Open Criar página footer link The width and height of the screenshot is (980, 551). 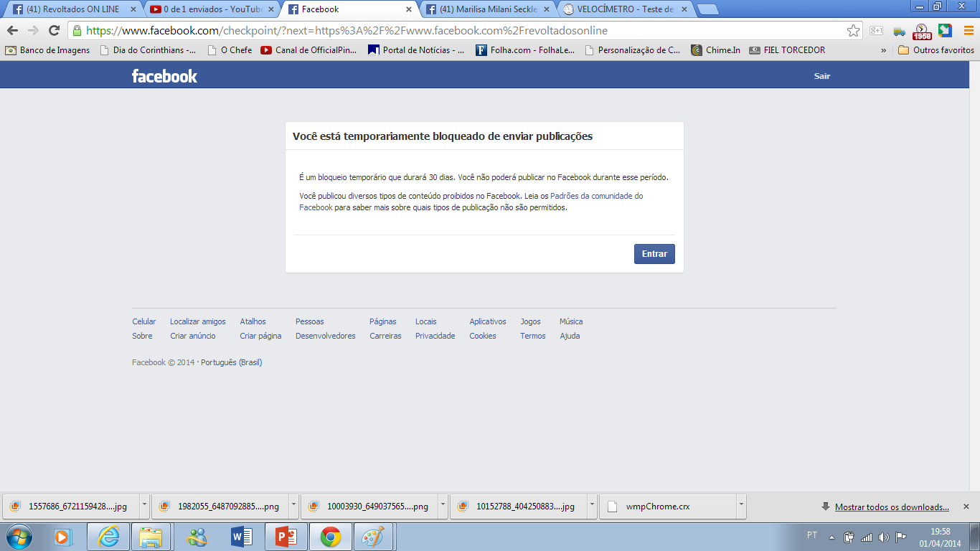[260, 336]
